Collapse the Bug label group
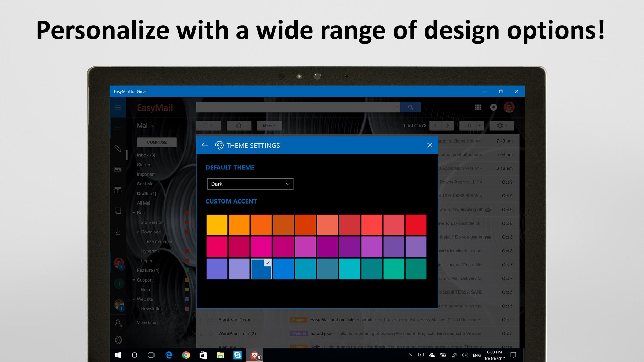Image resolution: width=644 pixels, height=362 pixels. click(134, 213)
